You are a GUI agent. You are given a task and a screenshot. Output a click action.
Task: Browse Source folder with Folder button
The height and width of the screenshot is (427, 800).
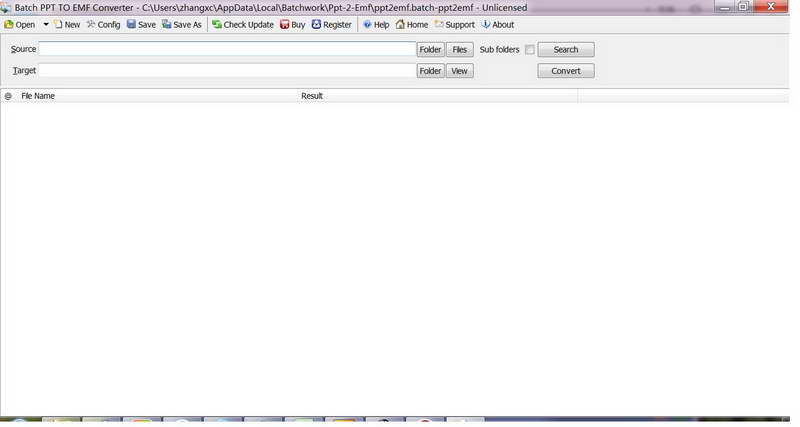click(431, 49)
